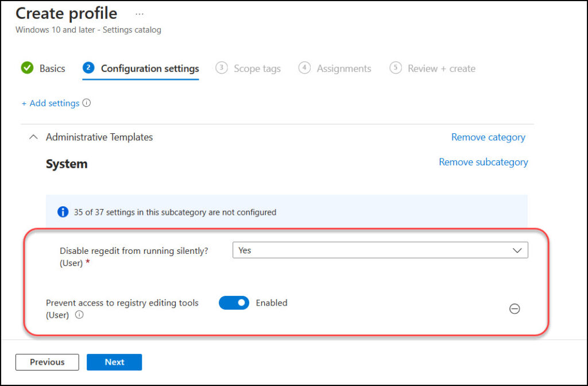The image size is (588, 386).
Task: Click the System subcategory heading
Action: click(x=67, y=164)
